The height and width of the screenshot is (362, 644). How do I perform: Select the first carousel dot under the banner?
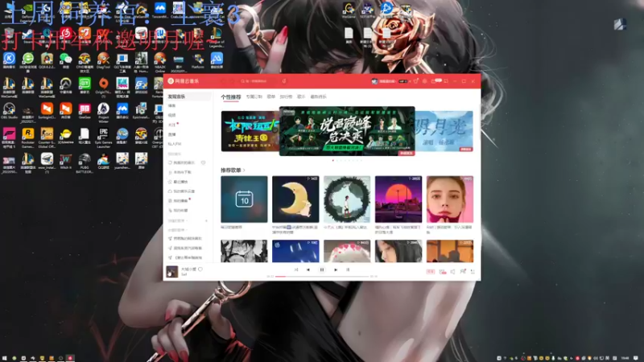pyautogui.click(x=333, y=160)
